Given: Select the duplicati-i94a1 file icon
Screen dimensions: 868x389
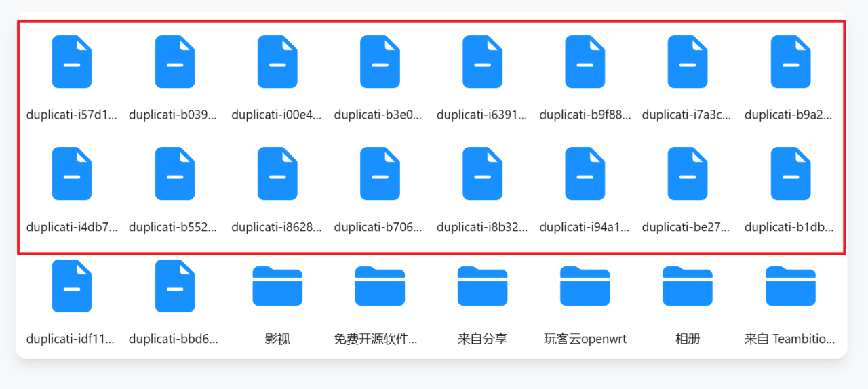Looking at the screenshot, I should (585, 173).
